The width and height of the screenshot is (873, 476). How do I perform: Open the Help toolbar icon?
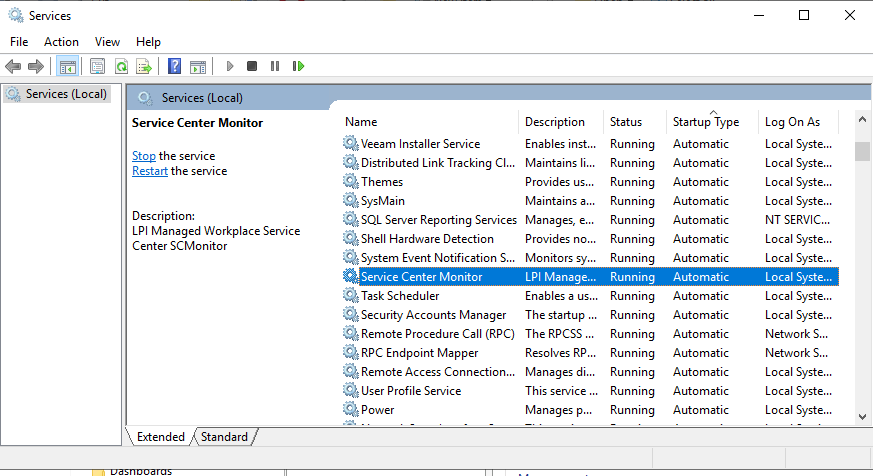point(174,66)
